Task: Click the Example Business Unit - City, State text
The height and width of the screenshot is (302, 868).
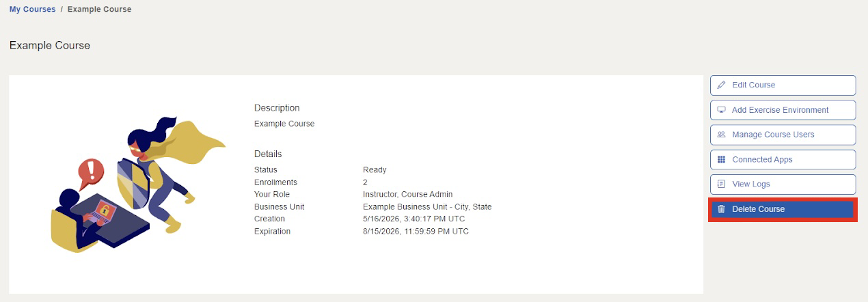Action: point(427,207)
